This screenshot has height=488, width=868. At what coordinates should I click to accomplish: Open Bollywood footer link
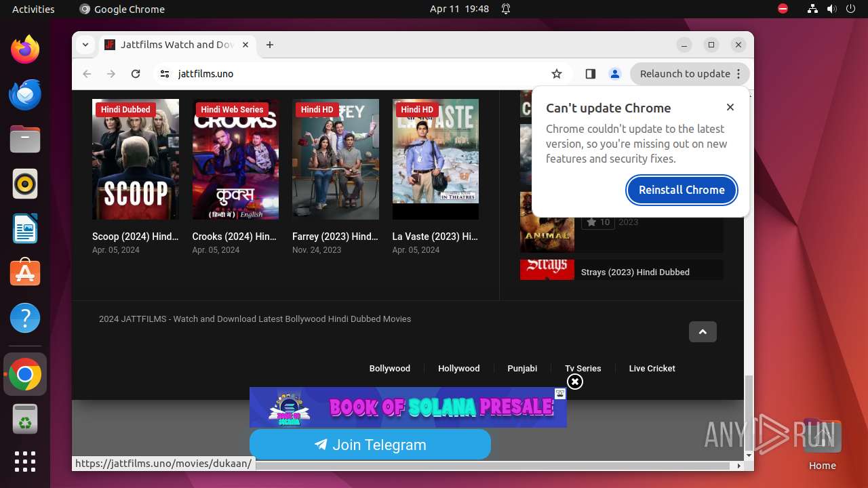tap(390, 368)
